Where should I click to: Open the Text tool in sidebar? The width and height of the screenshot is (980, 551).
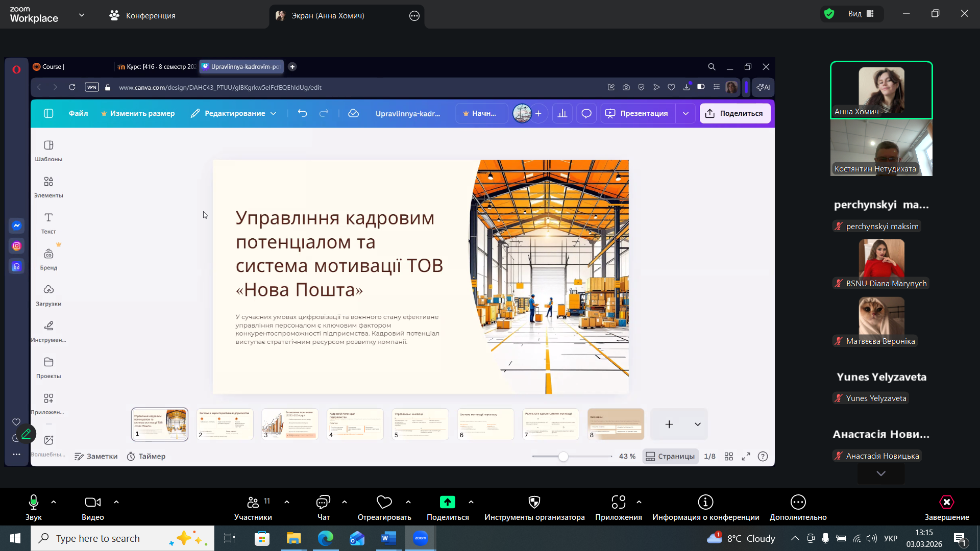pyautogui.click(x=48, y=223)
